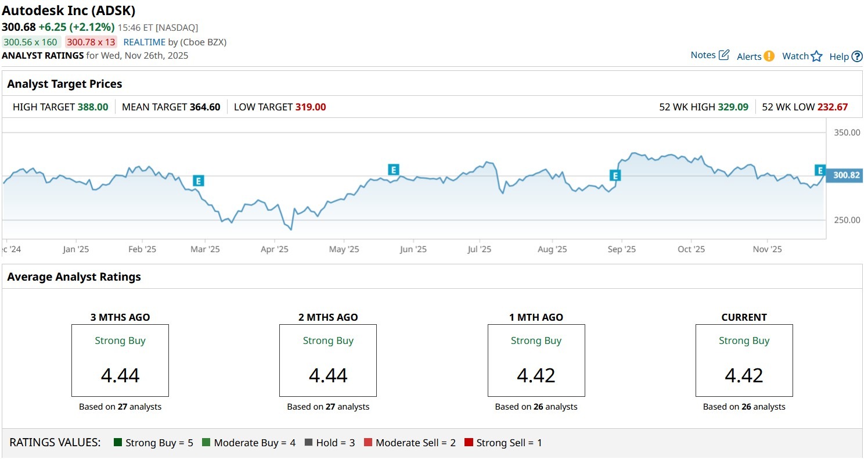Click the earnings marker before Mar '25
The image size is (868, 459).
(x=198, y=181)
